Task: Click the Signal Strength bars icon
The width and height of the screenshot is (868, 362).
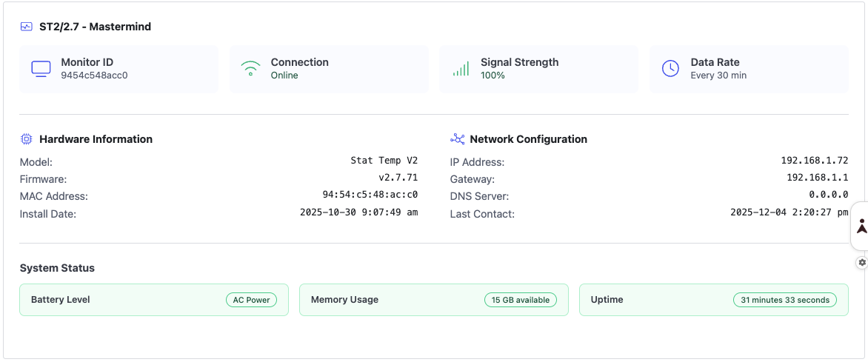Action: click(461, 69)
